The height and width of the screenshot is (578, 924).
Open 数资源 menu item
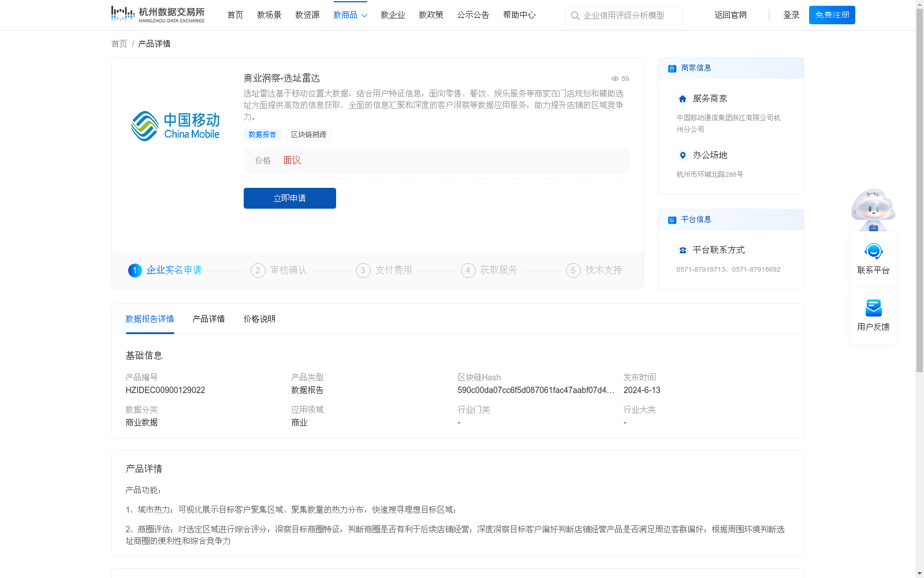pyautogui.click(x=307, y=15)
